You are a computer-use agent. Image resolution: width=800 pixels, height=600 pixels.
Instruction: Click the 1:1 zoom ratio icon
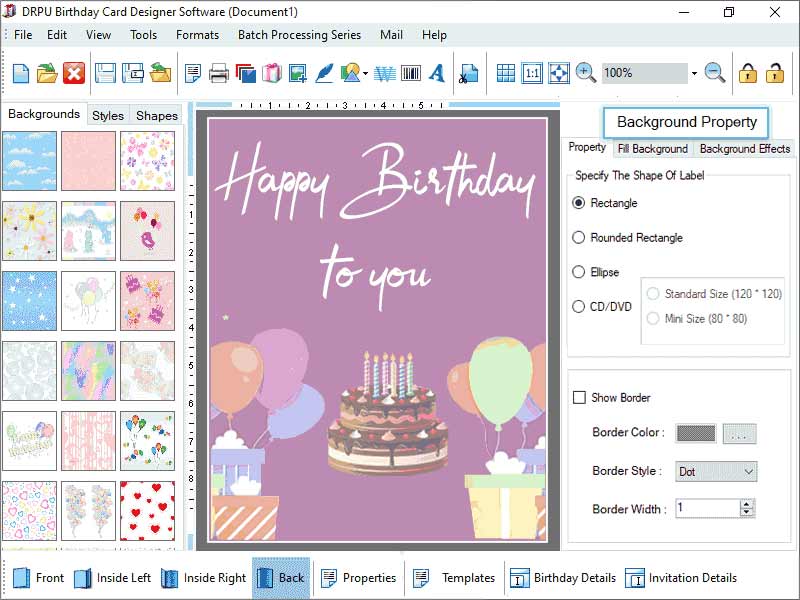(x=533, y=73)
